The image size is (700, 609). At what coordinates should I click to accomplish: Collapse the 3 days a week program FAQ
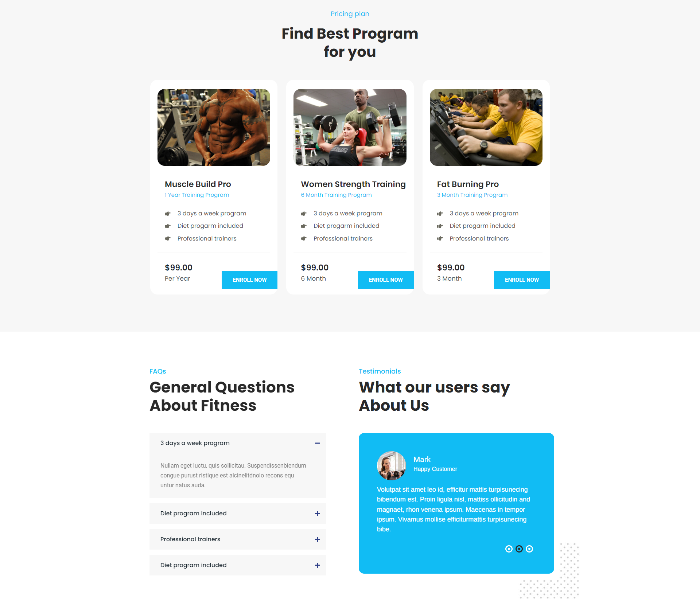tap(318, 443)
